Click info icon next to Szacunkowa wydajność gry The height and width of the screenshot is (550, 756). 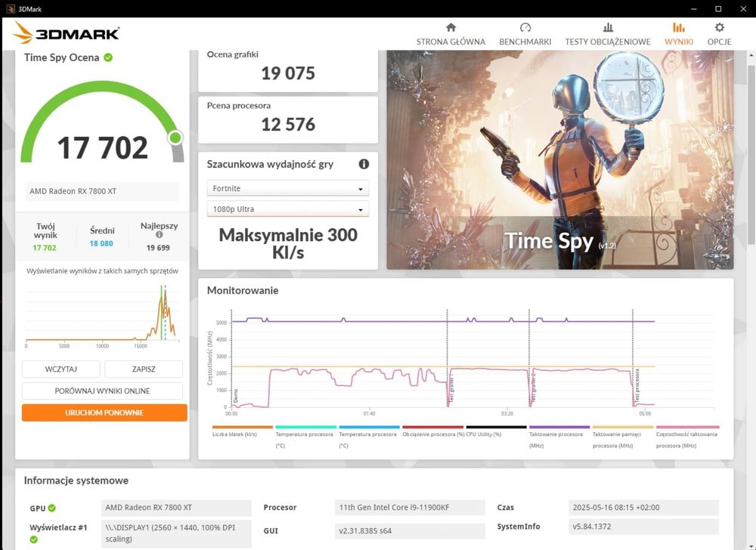point(364,164)
